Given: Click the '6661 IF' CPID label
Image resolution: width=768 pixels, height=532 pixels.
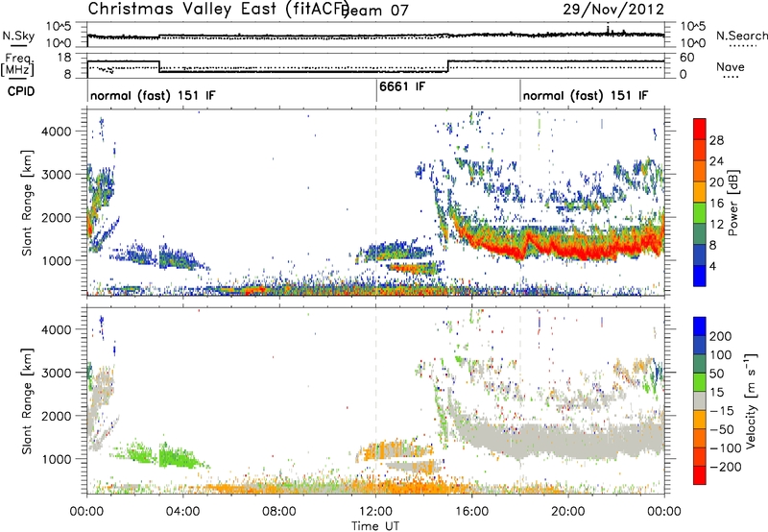Looking at the screenshot, I should click(402, 86).
